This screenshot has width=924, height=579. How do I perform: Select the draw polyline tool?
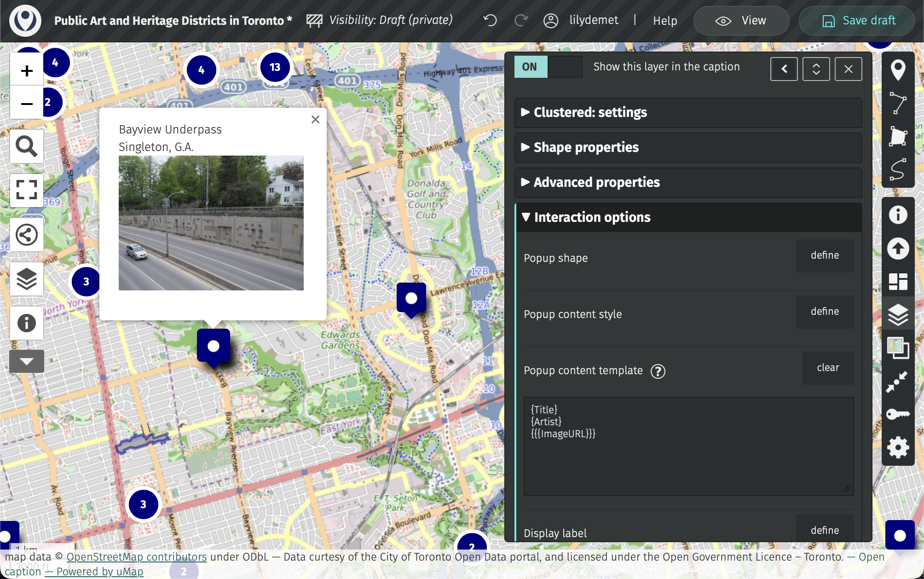coord(898,103)
